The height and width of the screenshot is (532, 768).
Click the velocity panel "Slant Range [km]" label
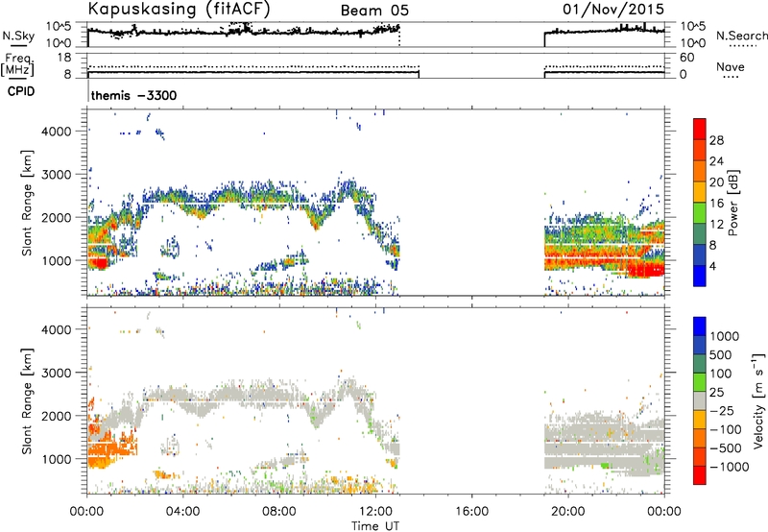point(27,401)
